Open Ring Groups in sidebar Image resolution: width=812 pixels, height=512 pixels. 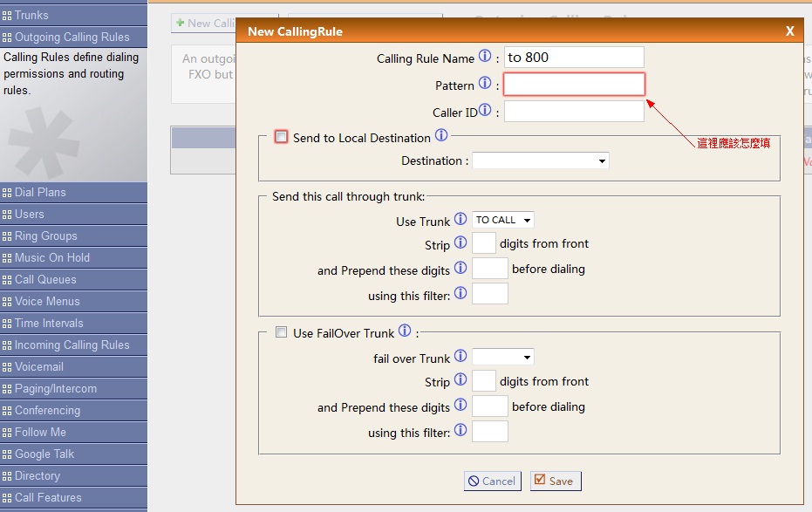coord(73,236)
